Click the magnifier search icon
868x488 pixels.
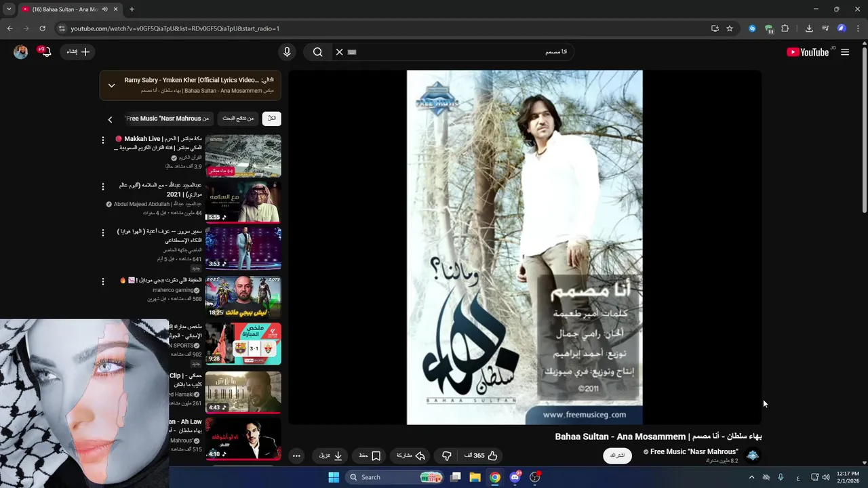tap(317, 52)
